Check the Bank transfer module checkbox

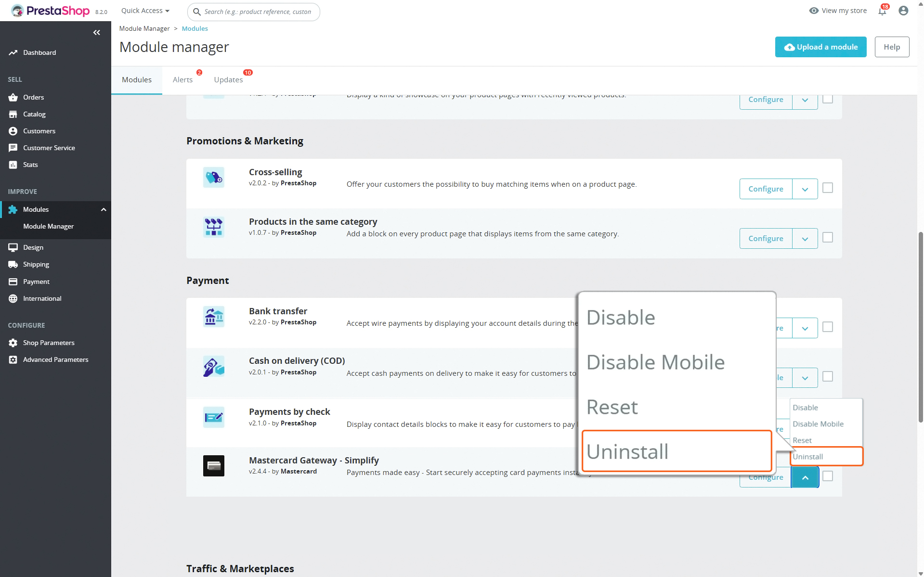click(x=828, y=327)
